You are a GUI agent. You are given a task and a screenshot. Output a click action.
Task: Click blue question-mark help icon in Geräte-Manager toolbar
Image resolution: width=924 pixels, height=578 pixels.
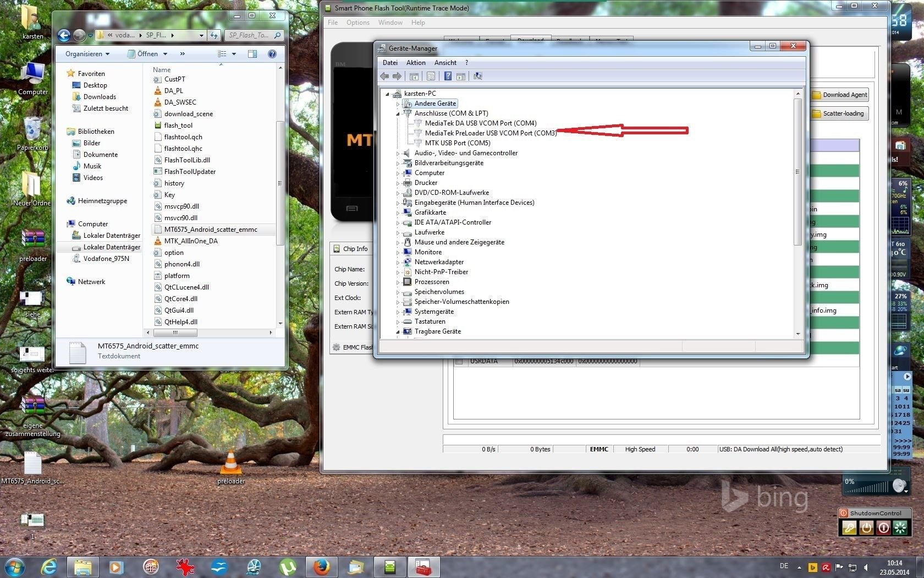(448, 76)
